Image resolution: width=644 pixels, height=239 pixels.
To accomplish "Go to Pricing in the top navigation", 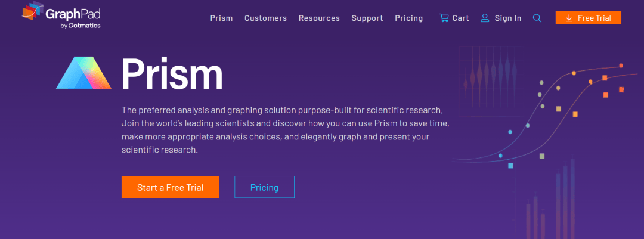I will [x=408, y=18].
